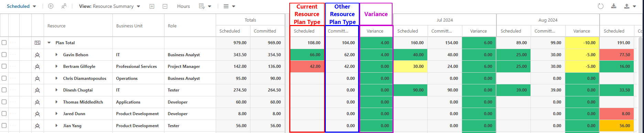Image resolution: width=644 pixels, height=133 pixels.
Task: Click Bertram Gilfoyle's resource person icon
Action: [x=37, y=66]
